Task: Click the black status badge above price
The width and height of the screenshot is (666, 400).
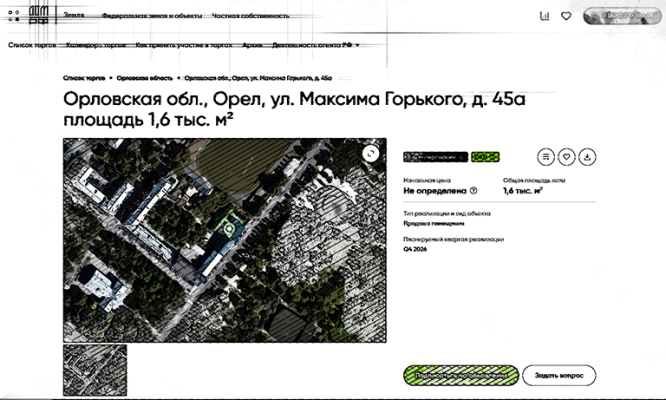Action: [435, 157]
